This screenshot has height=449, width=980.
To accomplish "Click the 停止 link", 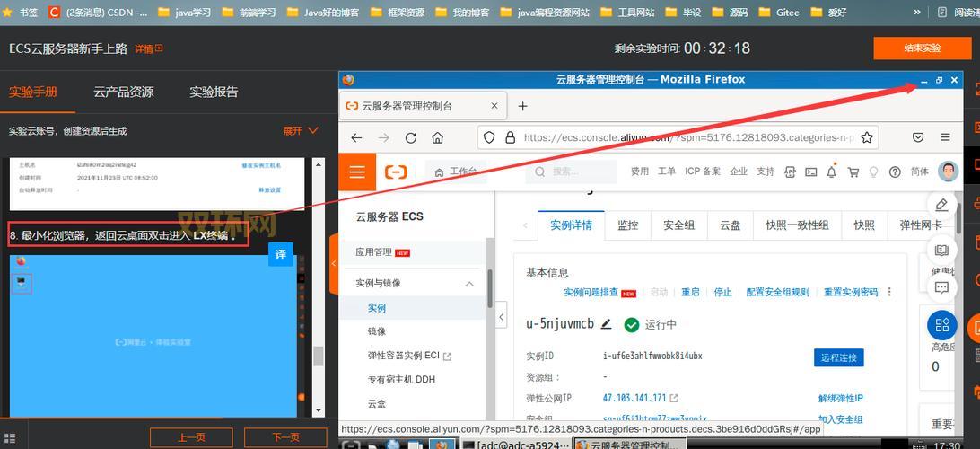I will tap(722, 292).
